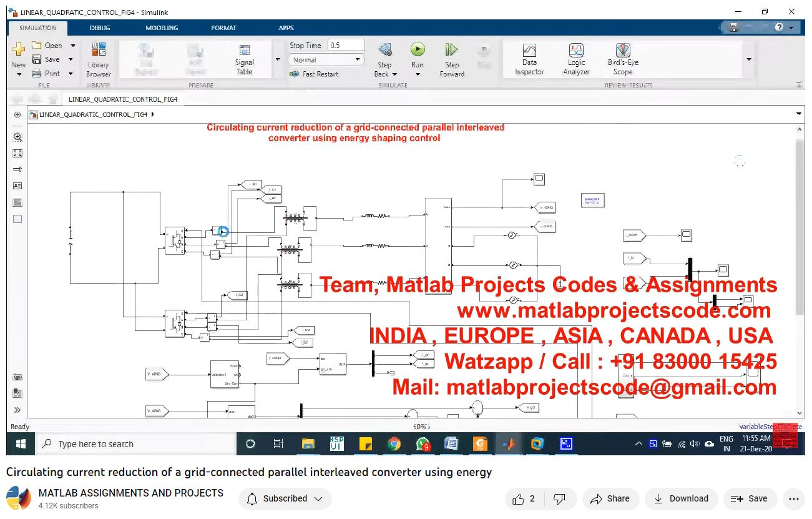This screenshot has height=519, width=812.
Task: Click the Windows Start button
Action: tap(21, 444)
